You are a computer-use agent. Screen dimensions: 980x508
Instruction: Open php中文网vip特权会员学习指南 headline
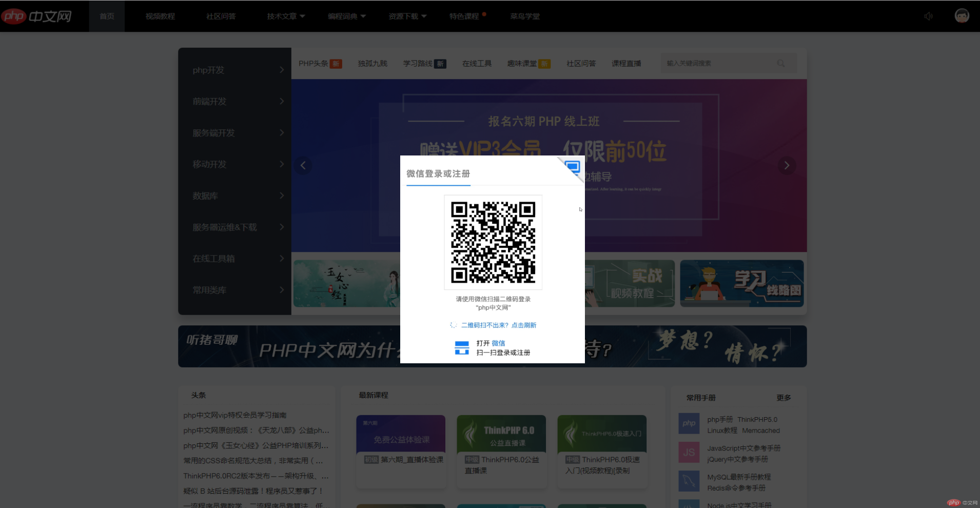(235, 415)
